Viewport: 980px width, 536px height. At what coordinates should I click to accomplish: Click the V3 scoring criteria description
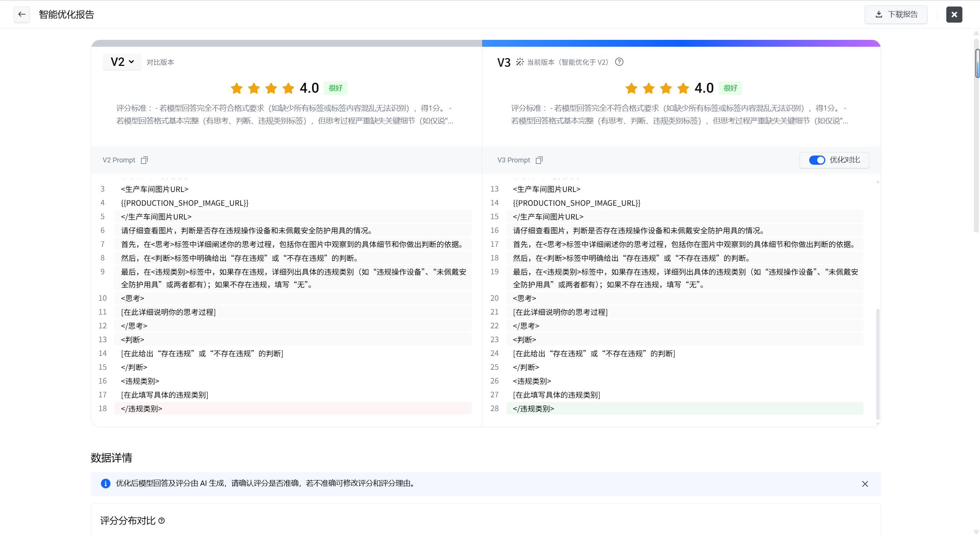point(679,114)
